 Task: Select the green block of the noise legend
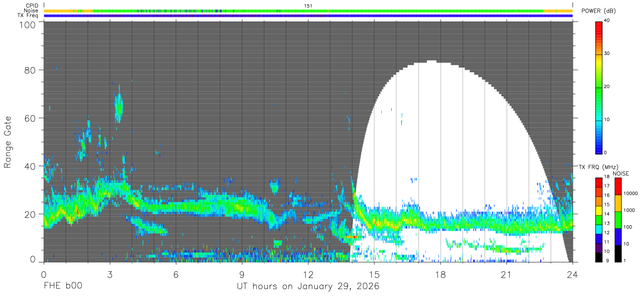pyautogui.click(x=617, y=220)
